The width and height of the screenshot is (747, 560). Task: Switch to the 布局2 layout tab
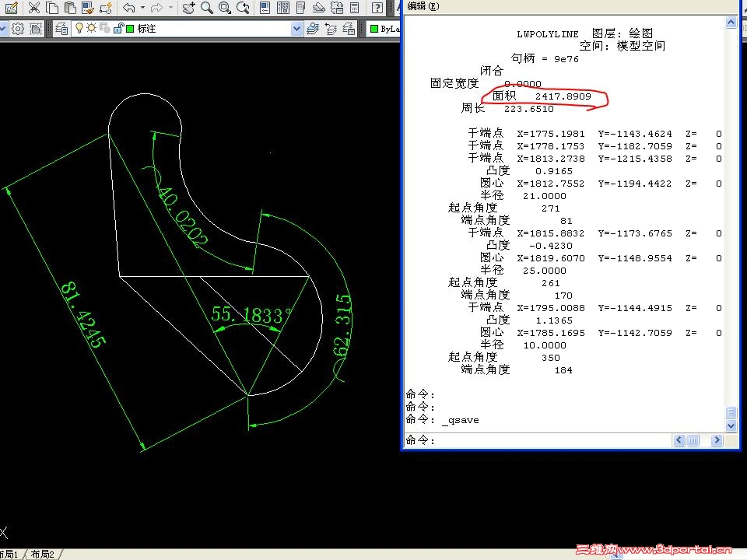[x=42, y=555]
